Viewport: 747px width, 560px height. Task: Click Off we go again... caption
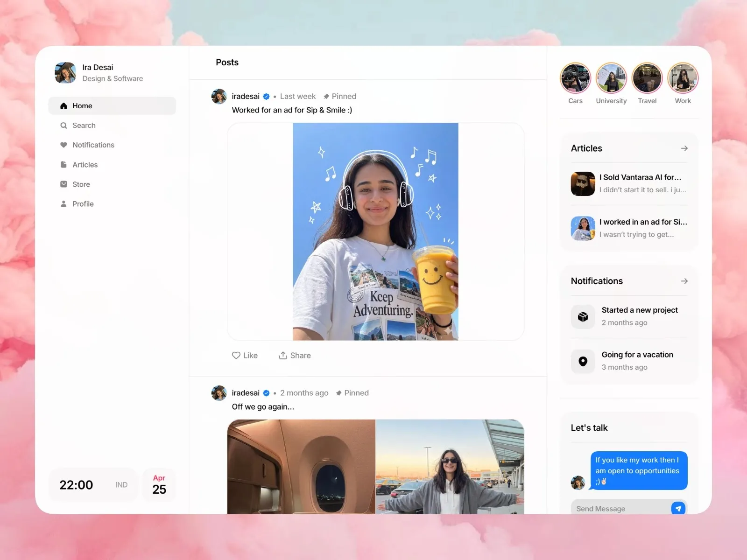pyautogui.click(x=263, y=407)
